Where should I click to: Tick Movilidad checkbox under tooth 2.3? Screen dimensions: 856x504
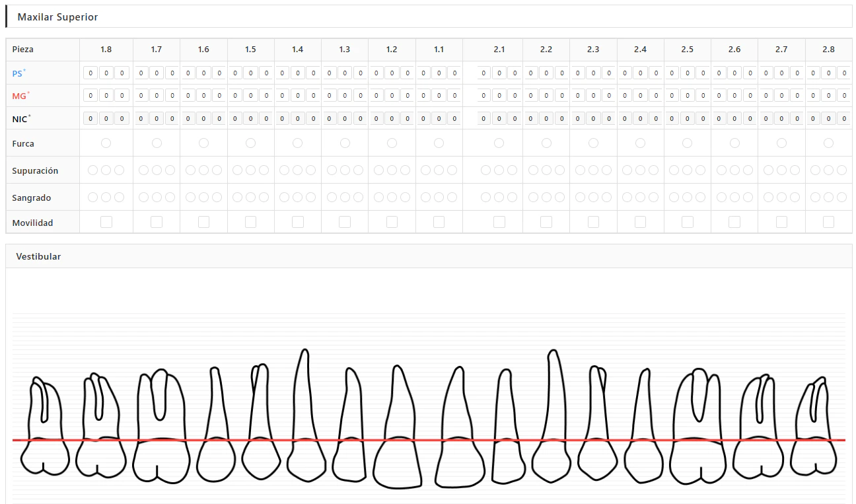pos(593,222)
